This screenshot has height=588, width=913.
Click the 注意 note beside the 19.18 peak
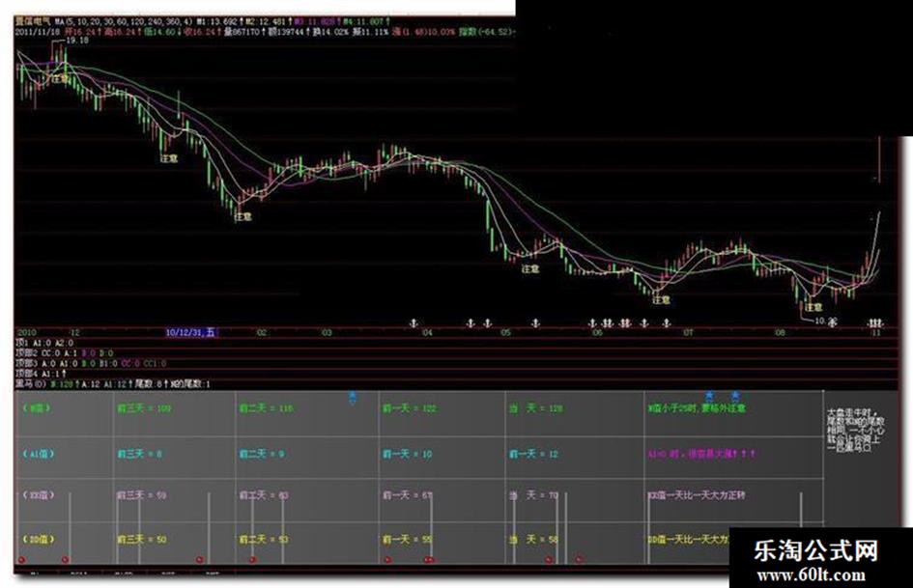[61, 78]
